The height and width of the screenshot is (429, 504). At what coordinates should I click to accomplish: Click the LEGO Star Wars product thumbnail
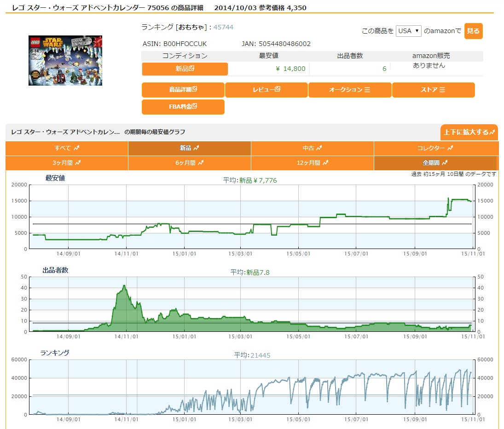pos(65,60)
